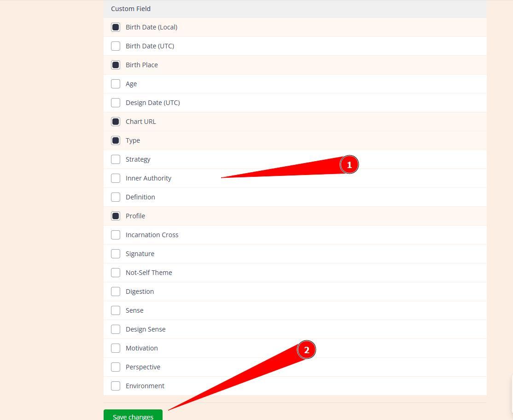This screenshot has width=513, height=420.
Task: Check the Digestion checkbox
Action: [116, 292]
